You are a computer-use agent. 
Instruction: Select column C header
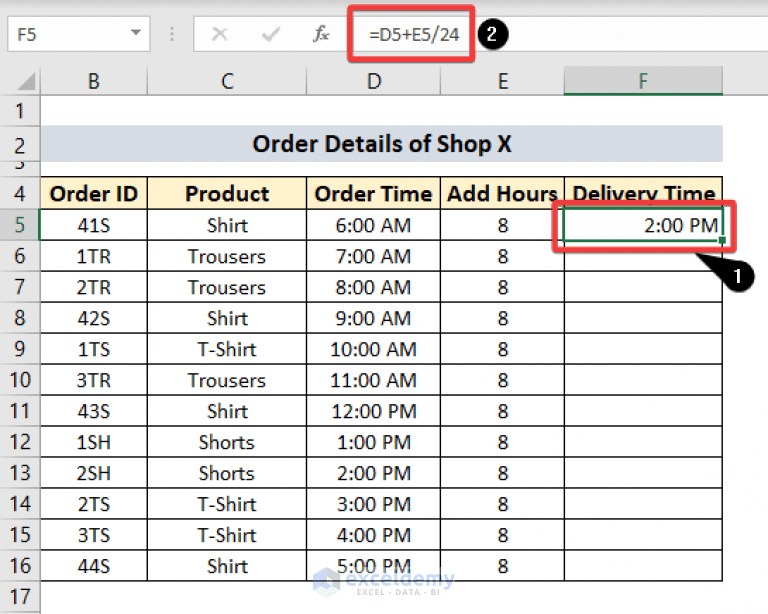pos(227,81)
